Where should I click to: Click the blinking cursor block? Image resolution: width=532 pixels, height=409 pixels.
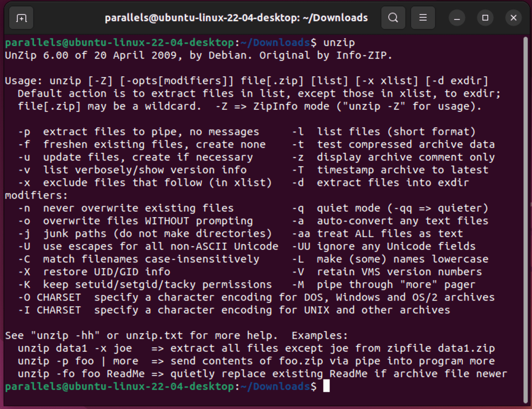(326, 386)
